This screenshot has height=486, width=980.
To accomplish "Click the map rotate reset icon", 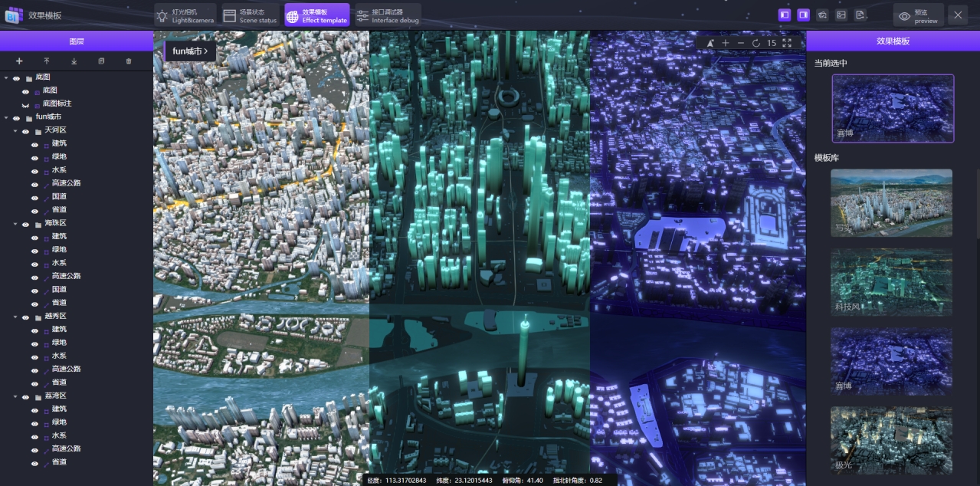I will (756, 43).
